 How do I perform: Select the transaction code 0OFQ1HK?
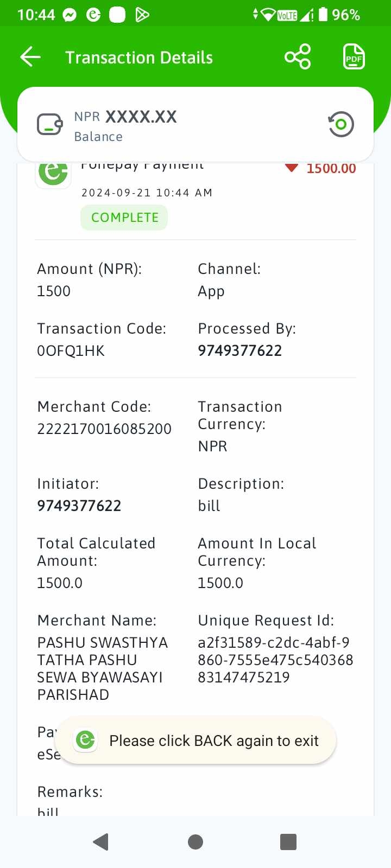click(71, 351)
